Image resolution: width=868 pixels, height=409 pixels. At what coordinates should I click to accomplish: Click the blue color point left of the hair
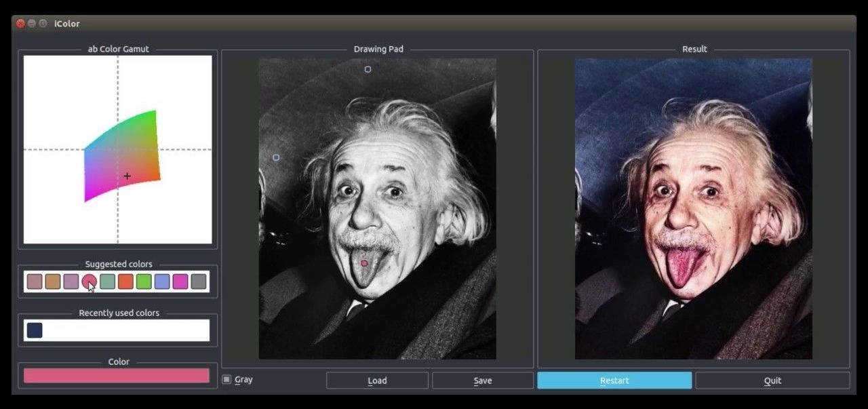coord(276,157)
